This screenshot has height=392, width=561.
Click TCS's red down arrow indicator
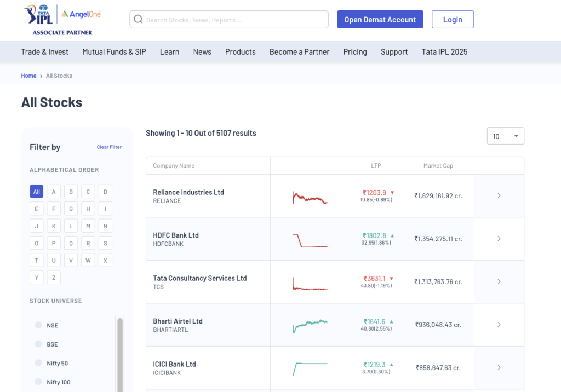tap(391, 279)
